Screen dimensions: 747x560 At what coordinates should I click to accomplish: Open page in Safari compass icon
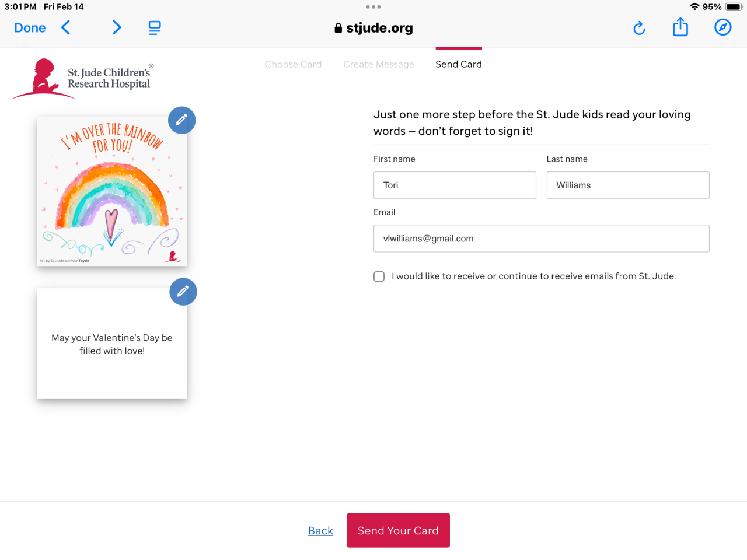[722, 27]
